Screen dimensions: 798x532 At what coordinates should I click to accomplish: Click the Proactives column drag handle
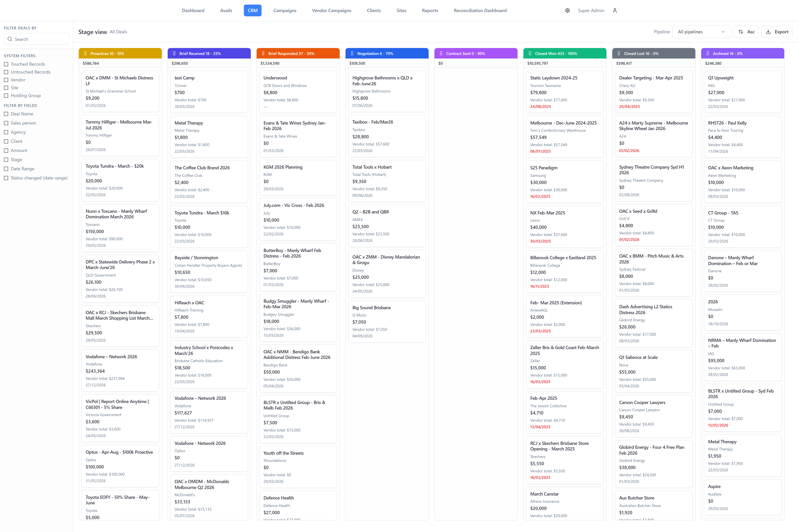click(85, 54)
